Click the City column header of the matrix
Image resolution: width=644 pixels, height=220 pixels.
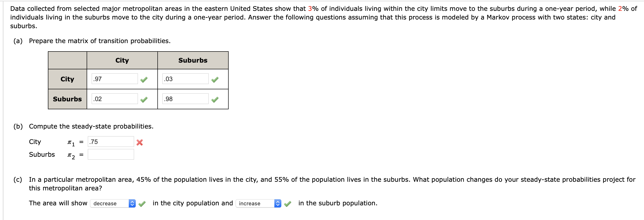(122, 60)
